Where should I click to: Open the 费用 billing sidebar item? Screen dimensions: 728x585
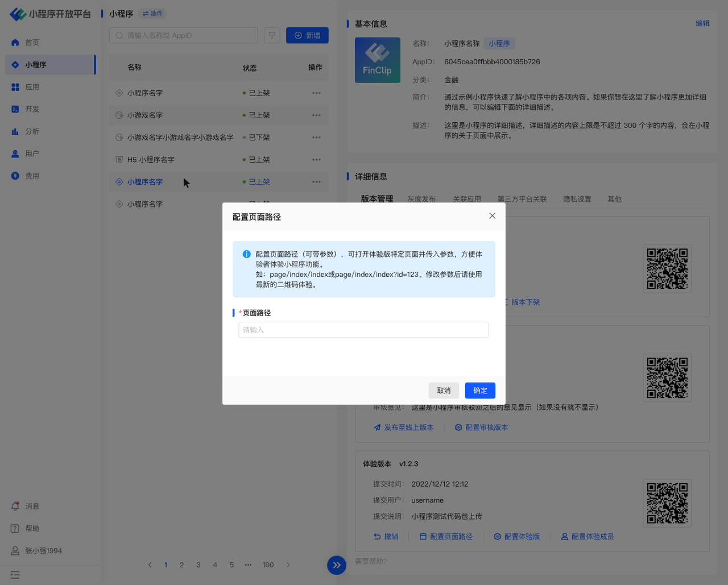(32, 176)
